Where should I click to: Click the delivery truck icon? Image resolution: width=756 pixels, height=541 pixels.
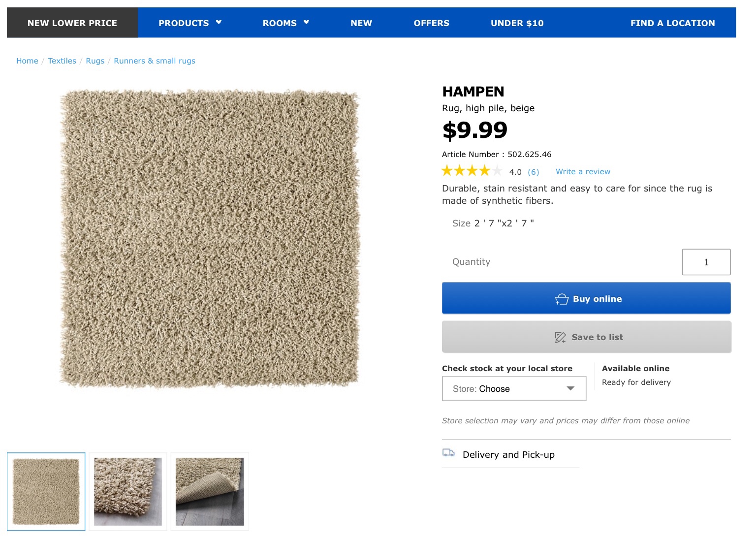tap(448, 453)
